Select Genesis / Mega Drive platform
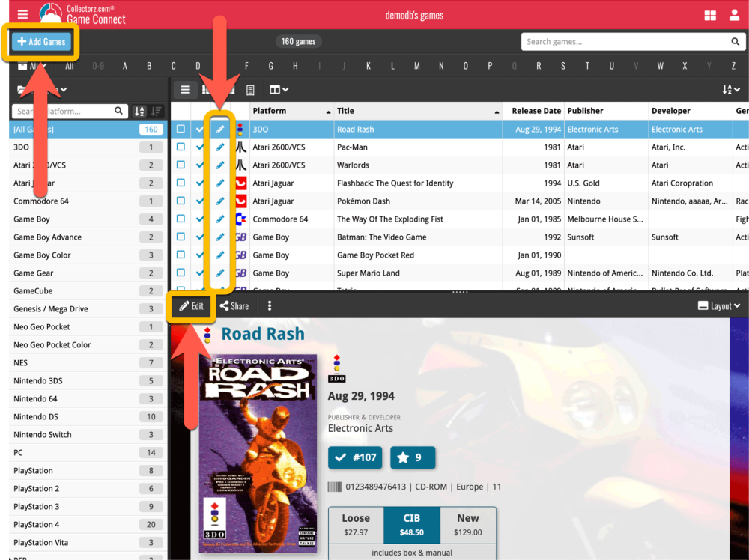 point(88,309)
